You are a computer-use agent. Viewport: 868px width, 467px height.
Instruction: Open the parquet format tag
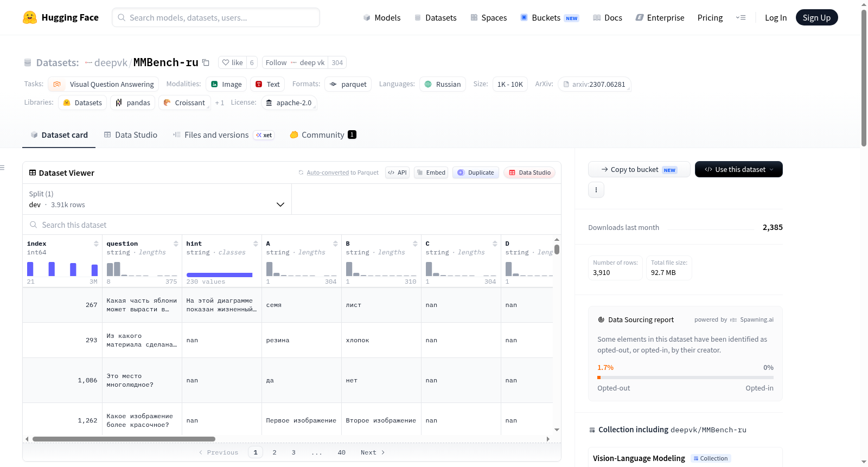tap(348, 84)
